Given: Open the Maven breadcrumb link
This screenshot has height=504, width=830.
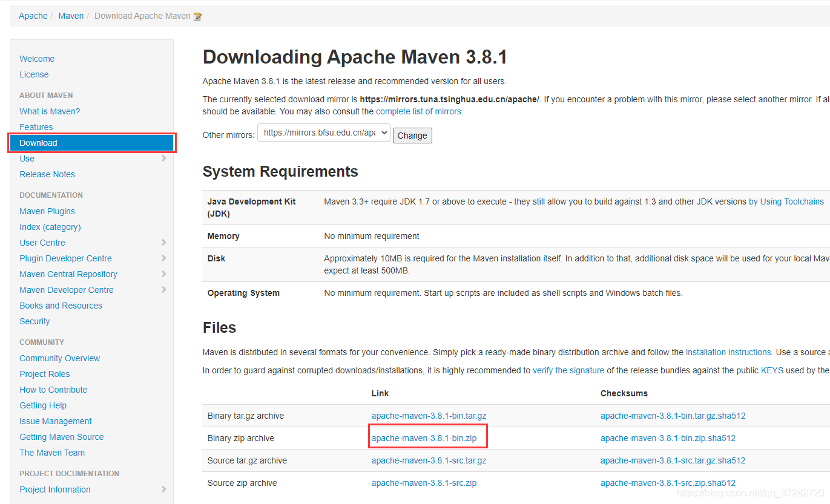Looking at the screenshot, I should pos(71,16).
